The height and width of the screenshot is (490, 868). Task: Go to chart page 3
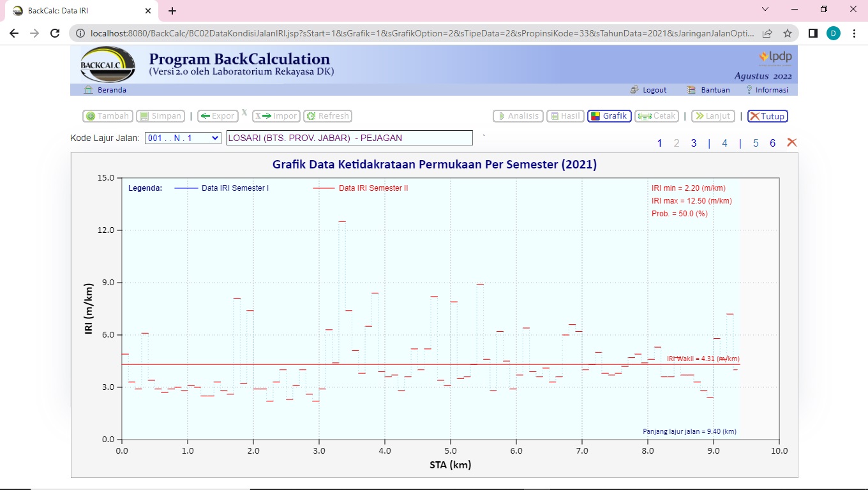(x=693, y=143)
